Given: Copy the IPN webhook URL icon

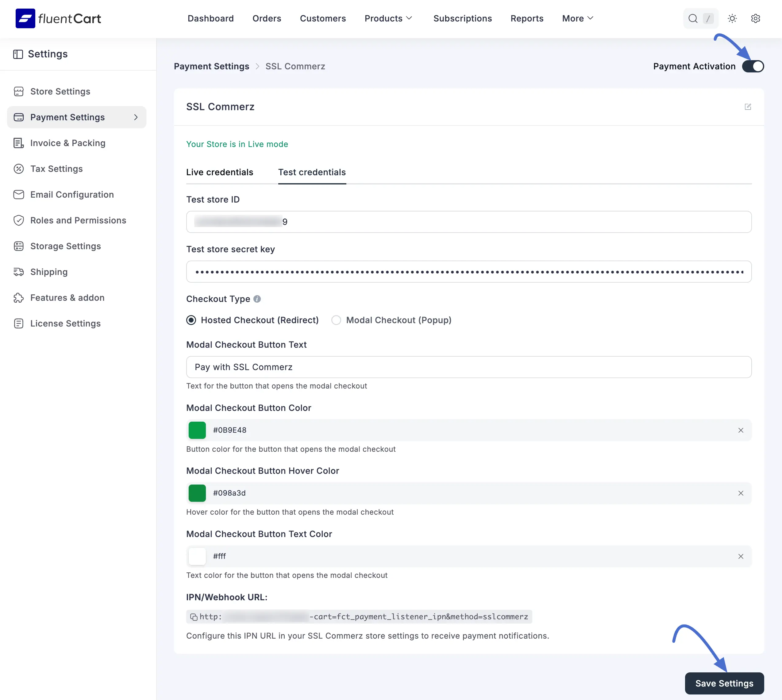Looking at the screenshot, I should pos(194,617).
